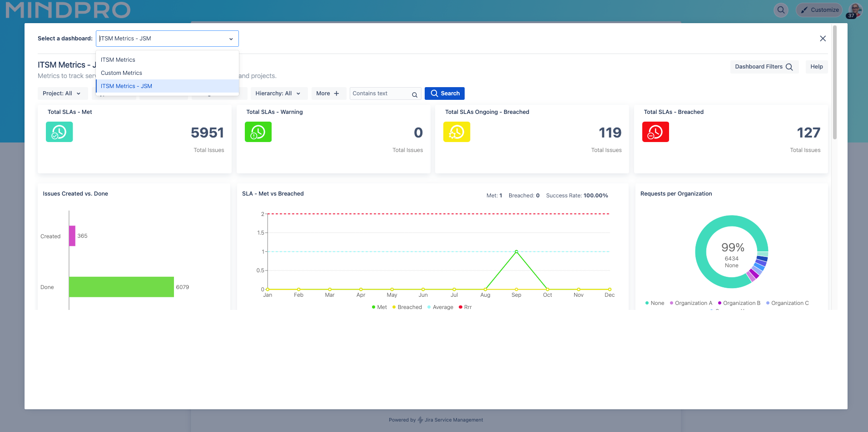
Task: Open the Help button
Action: point(816,66)
